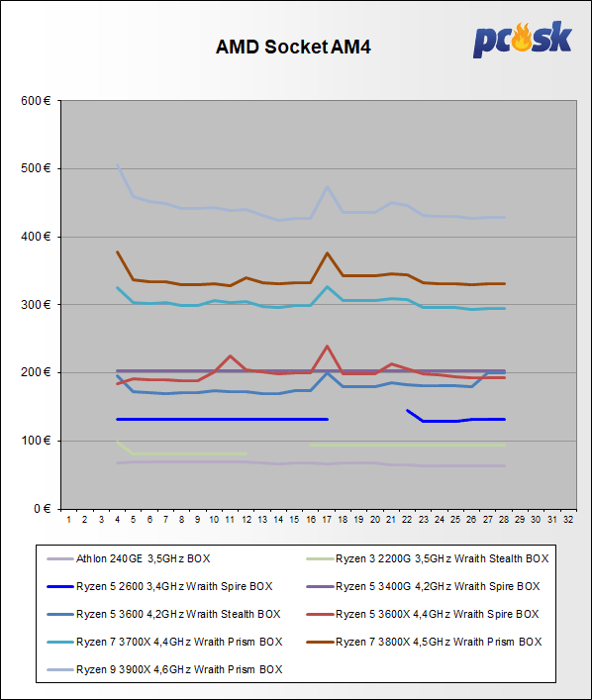Click the pcsk flame logo
This screenshot has width=592, height=700.
coord(523,40)
